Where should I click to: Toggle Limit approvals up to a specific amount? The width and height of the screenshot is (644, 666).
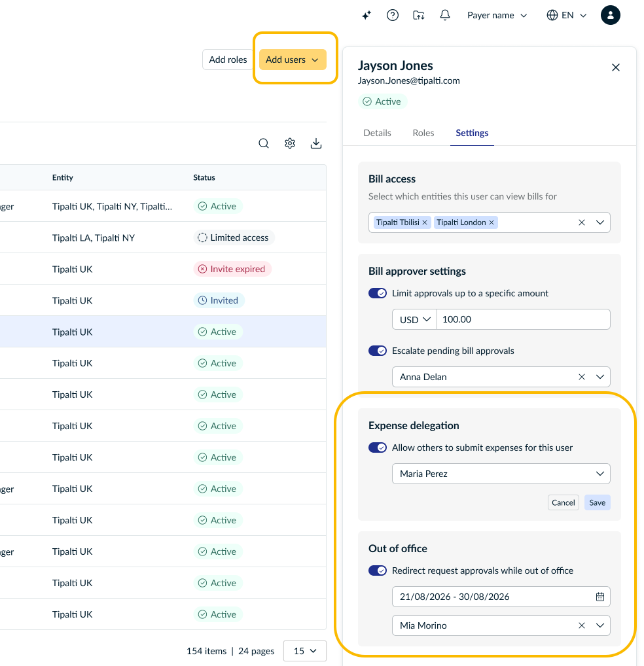377,293
